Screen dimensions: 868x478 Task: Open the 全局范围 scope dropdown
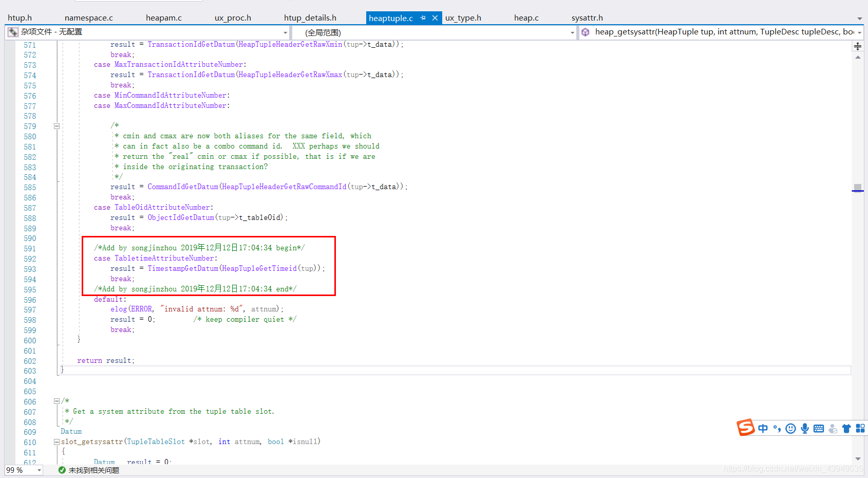point(435,32)
